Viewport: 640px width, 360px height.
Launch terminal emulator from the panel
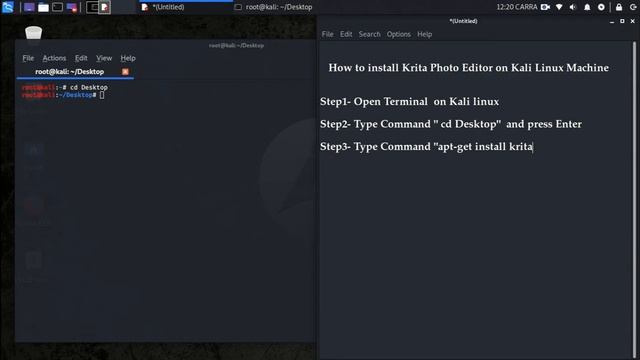[58, 7]
